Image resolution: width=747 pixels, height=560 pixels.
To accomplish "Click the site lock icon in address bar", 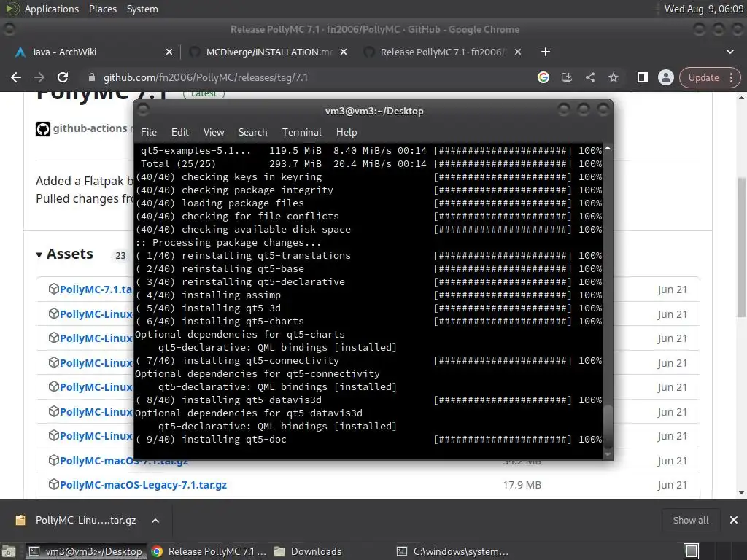I will tap(91, 77).
